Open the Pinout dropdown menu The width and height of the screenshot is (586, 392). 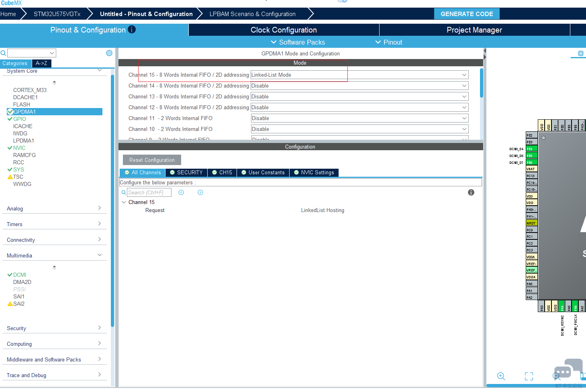(x=388, y=42)
